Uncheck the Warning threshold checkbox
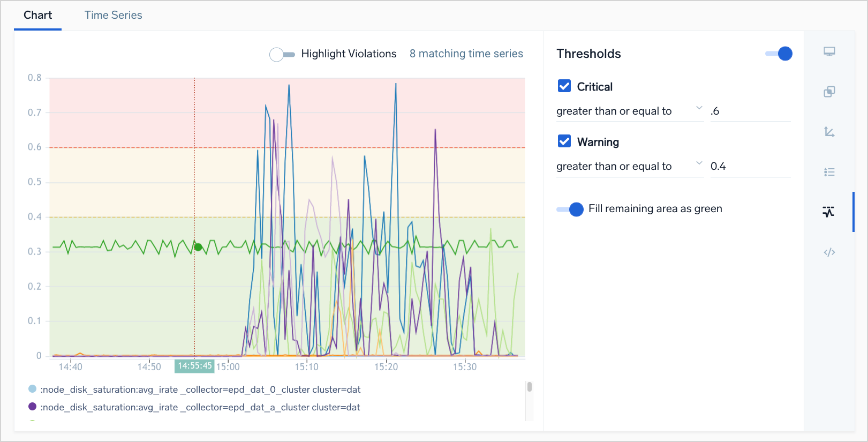868x442 pixels. point(564,141)
